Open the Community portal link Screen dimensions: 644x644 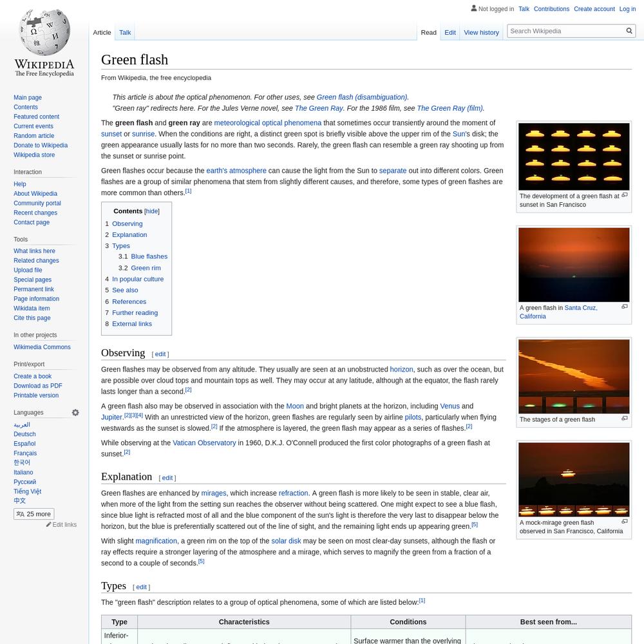click(x=37, y=203)
